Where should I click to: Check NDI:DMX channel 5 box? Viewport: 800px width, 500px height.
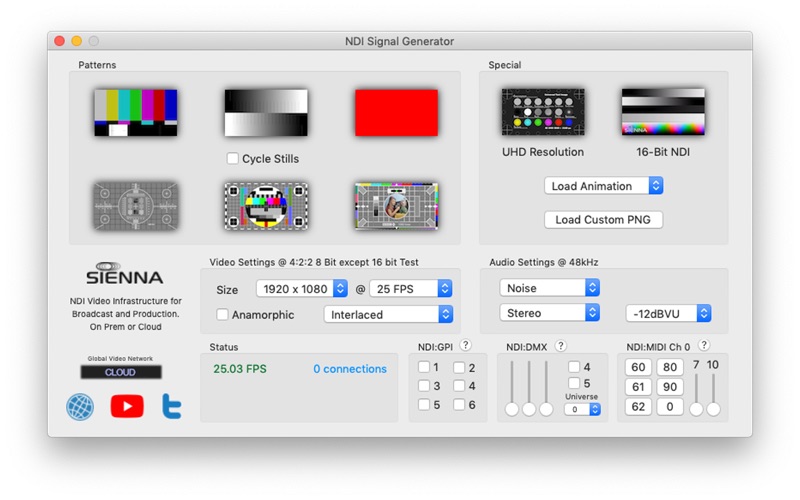(x=574, y=383)
